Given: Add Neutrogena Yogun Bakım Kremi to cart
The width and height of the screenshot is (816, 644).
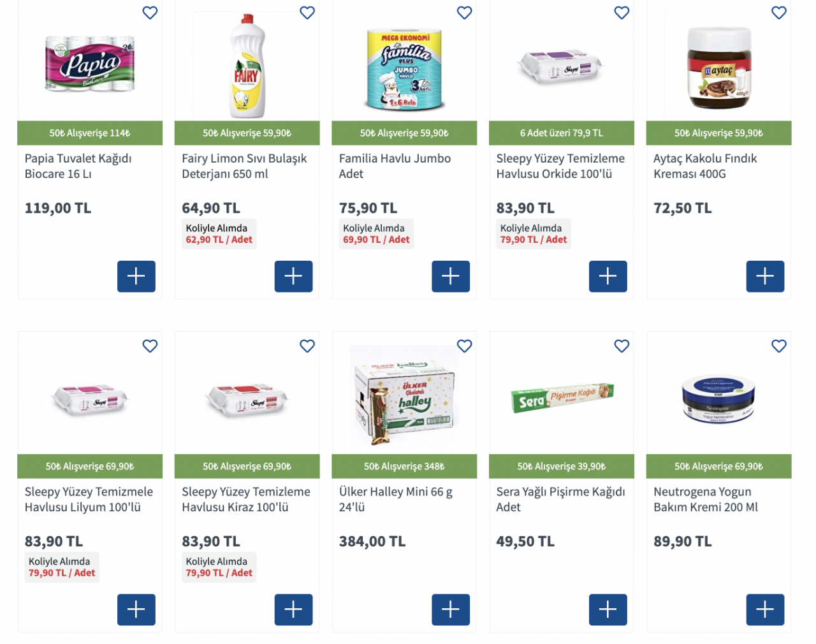Looking at the screenshot, I should tap(765, 610).
